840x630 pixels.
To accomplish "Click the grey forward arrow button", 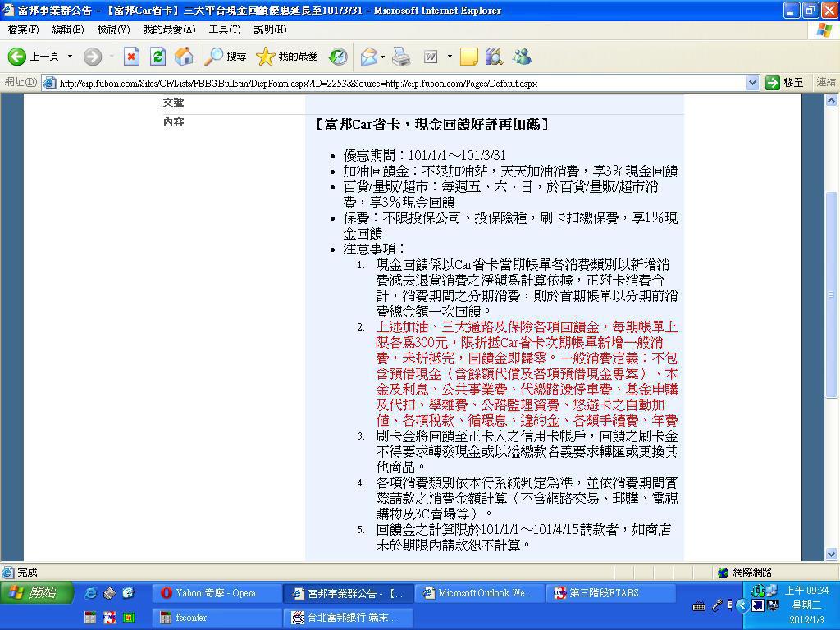I will (x=92, y=57).
